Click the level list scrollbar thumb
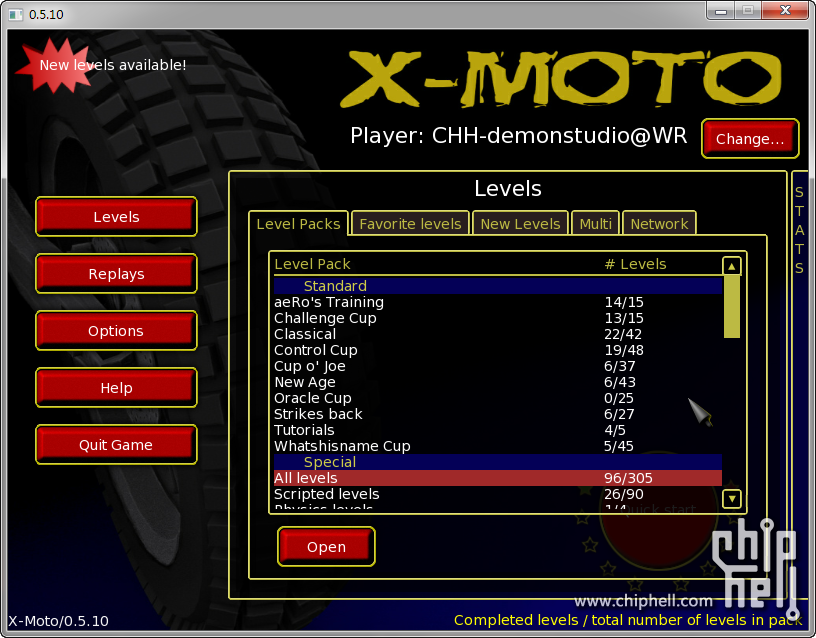Viewport: 816px width, 638px height. [732, 307]
